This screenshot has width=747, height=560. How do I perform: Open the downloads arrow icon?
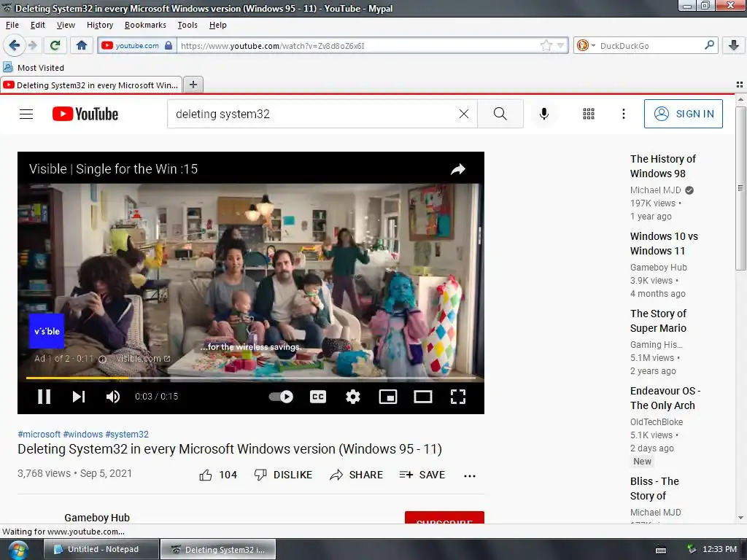click(x=734, y=46)
